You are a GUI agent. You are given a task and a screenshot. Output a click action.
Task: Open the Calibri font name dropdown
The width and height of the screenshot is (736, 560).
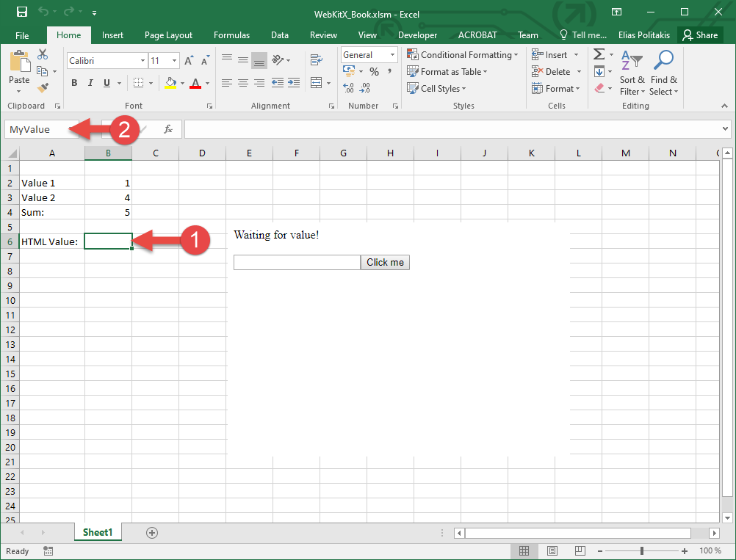point(142,60)
